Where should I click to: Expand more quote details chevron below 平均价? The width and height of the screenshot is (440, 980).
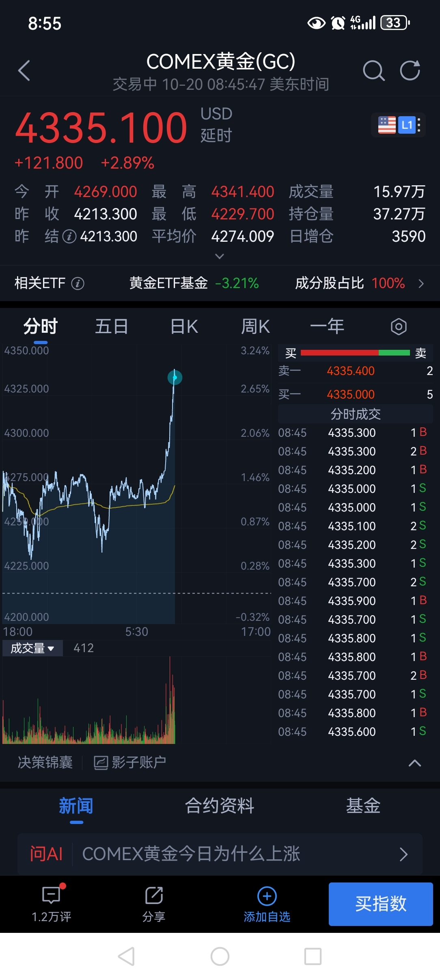[x=220, y=256]
